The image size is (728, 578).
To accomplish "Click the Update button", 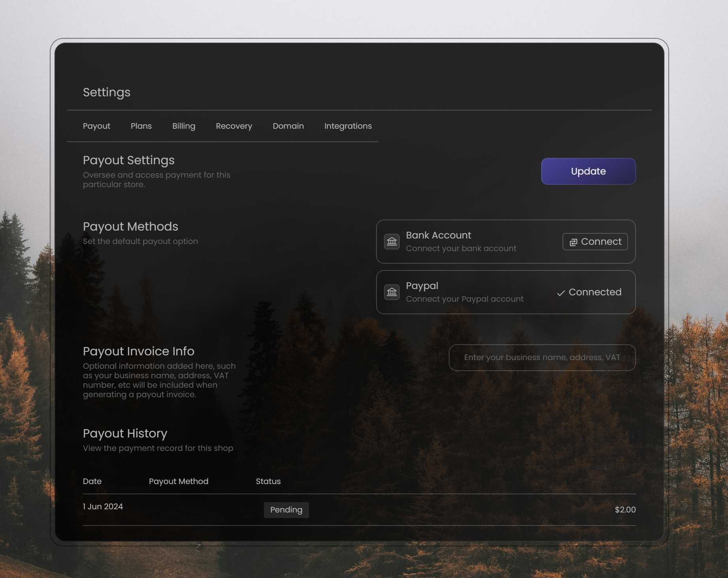I will (588, 171).
